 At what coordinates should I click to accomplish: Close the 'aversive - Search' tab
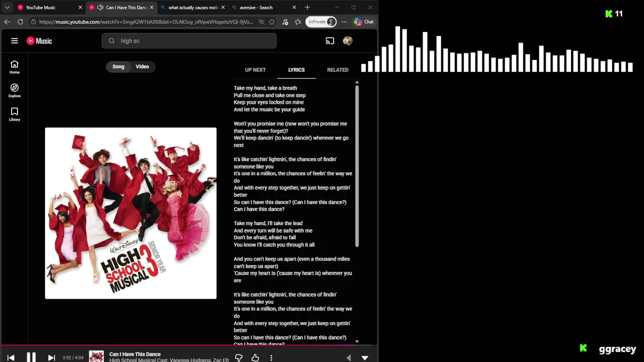pyautogui.click(x=294, y=8)
